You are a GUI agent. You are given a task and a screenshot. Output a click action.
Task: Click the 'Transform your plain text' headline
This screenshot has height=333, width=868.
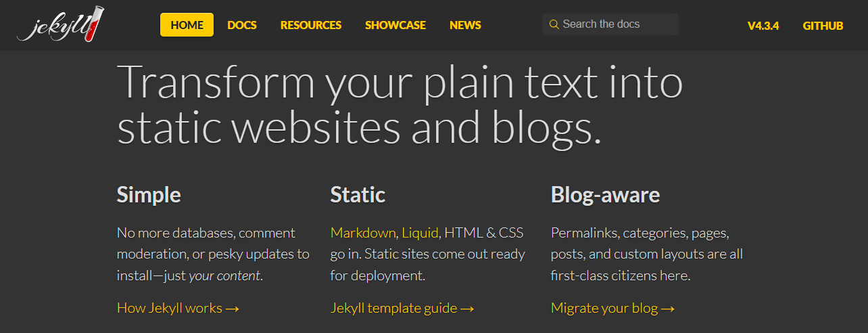[400, 106]
